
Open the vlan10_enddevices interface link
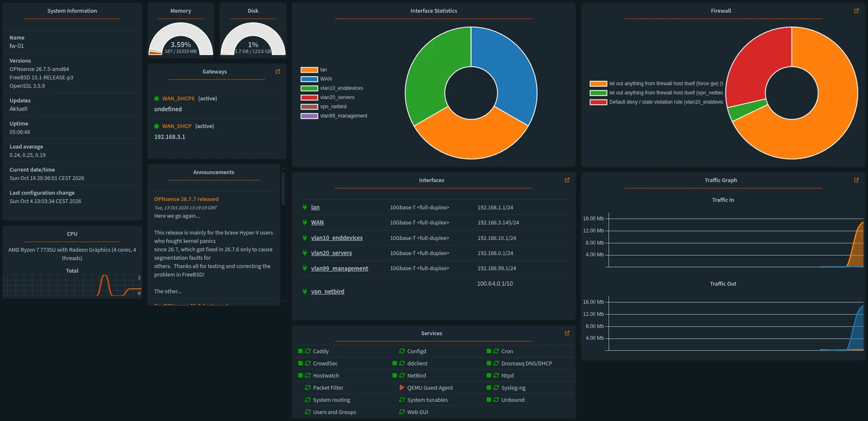337,238
